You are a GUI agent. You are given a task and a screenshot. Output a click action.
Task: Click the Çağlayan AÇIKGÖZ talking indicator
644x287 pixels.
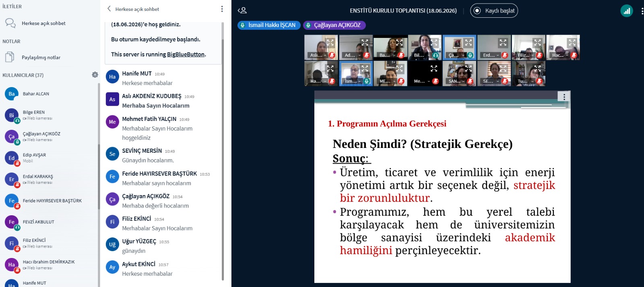(334, 25)
